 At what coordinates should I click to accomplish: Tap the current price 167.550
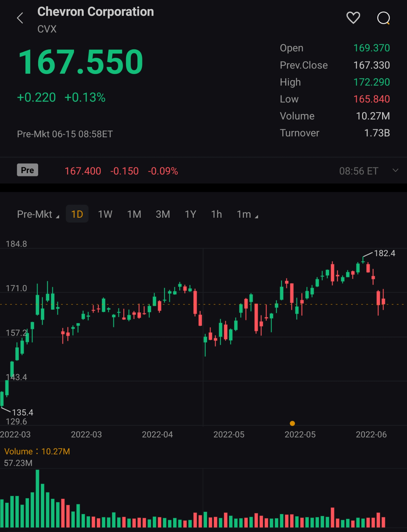(x=80, y=62)
